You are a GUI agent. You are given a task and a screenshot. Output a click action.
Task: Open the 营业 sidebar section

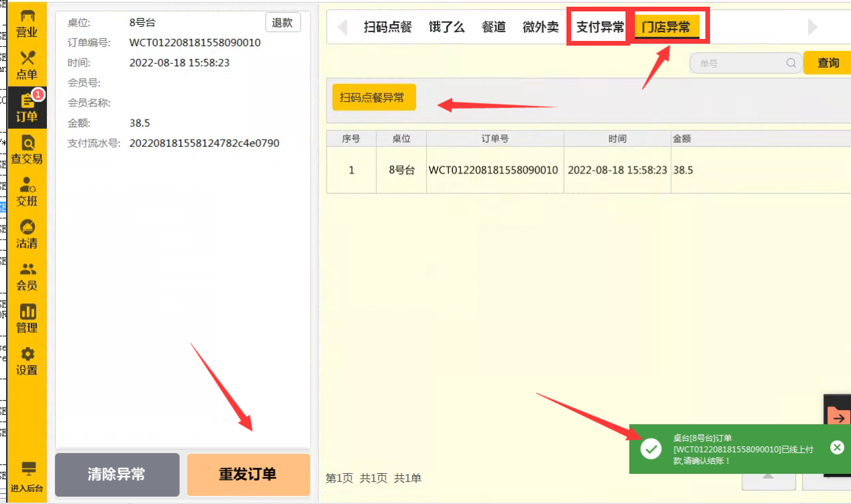tap(27, 23)
